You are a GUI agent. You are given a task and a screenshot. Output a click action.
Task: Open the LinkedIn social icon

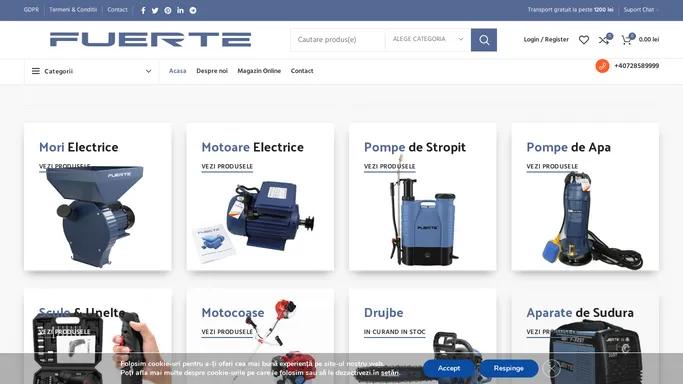180,10
